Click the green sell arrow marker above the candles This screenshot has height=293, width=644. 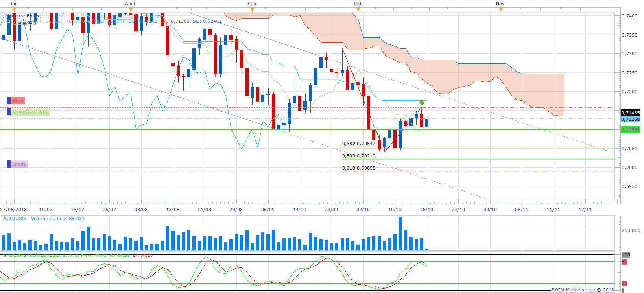click(422, 103)
